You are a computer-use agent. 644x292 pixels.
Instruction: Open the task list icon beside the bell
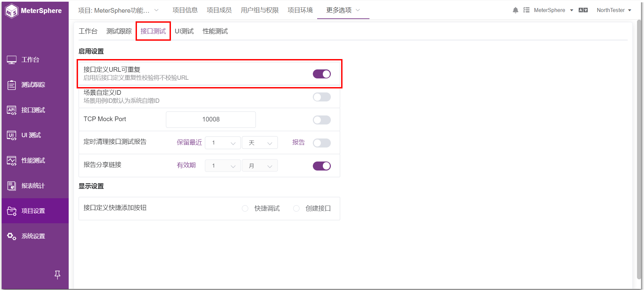coord(526,10)
